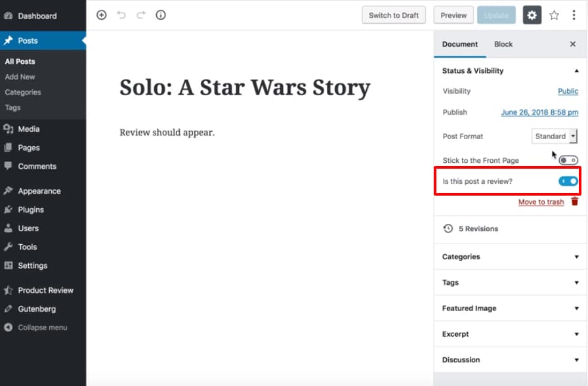The height and width of the screenshot is (386, 588).
Task: Show content structure info
Action: 160,14
